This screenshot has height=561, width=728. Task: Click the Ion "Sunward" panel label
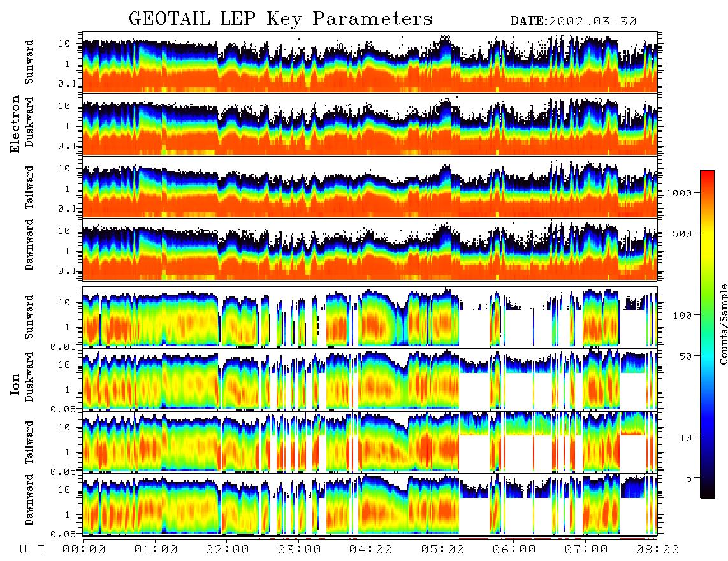coord(29,317)
